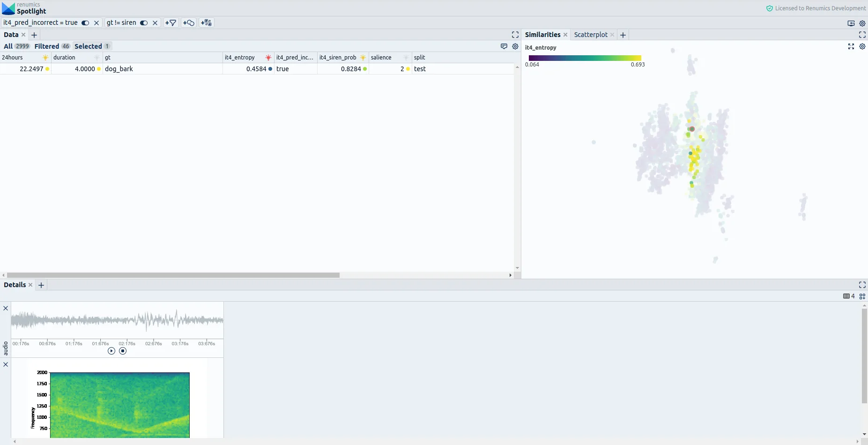Add a tab next to Scatterplot
This screenshot has height=445, width=868.
click(623, 35)
